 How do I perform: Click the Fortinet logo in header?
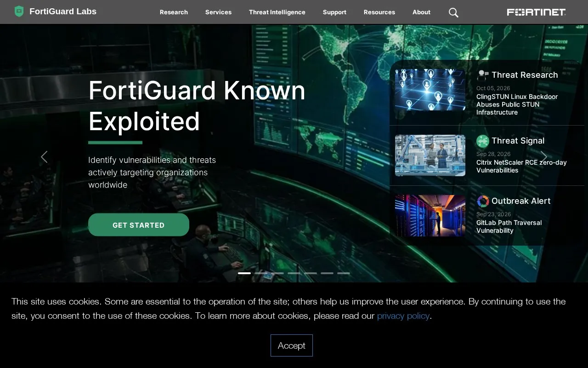pos(536,12)
